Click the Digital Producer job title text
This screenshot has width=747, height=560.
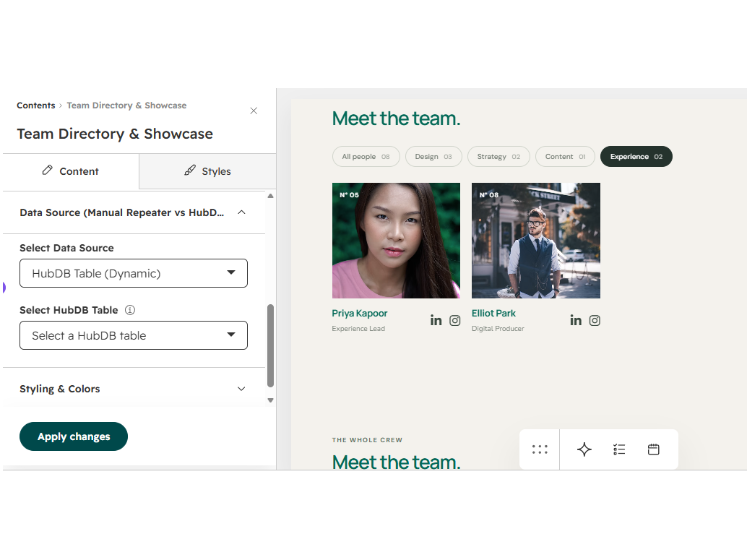(x=498, y=328)
